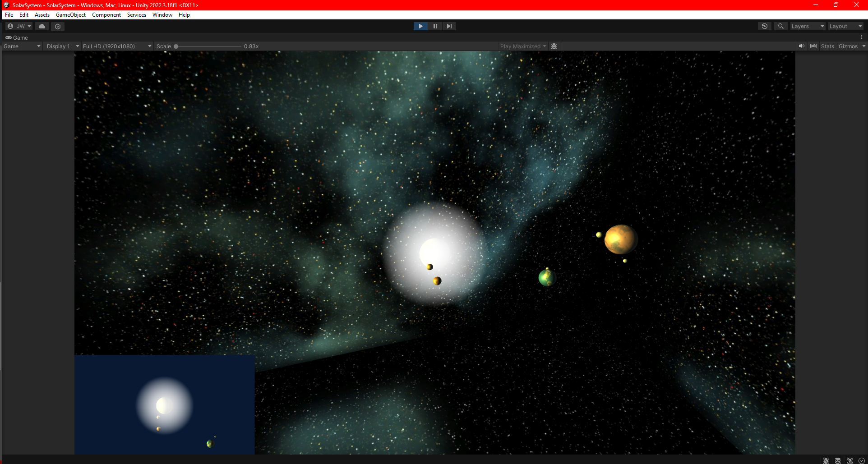Click the minimap camera preview
This screenshot has height=464, width=868.
(x=165, y=404)
